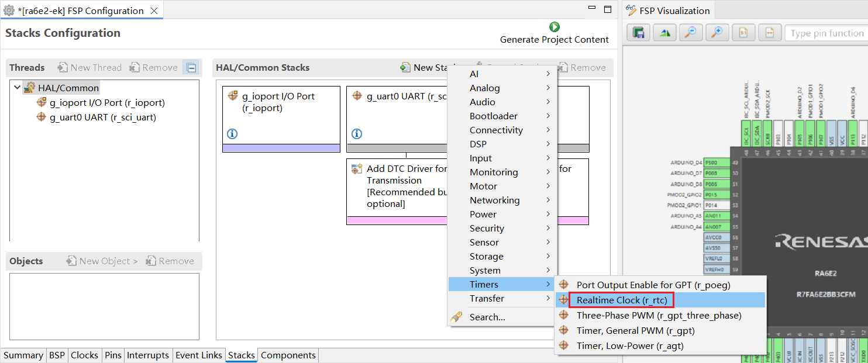
Task: Click the green mountain icon in visualization toolbar
Action: (664, 33)
